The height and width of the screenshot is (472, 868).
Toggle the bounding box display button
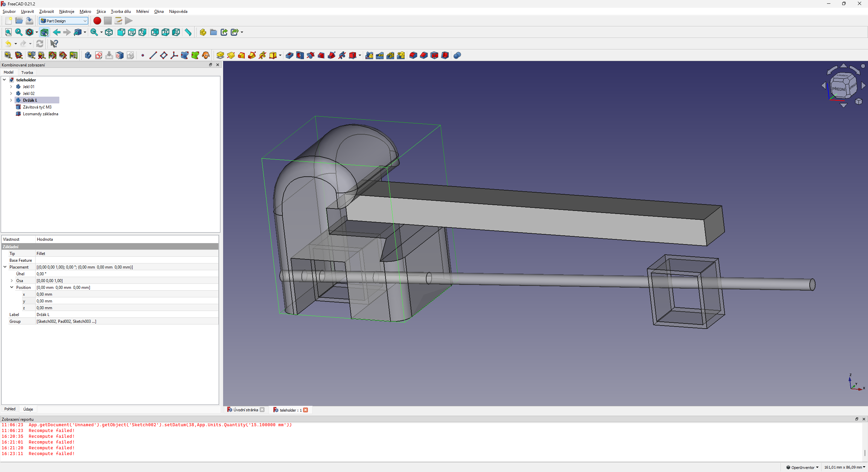[x=44, y=32]
